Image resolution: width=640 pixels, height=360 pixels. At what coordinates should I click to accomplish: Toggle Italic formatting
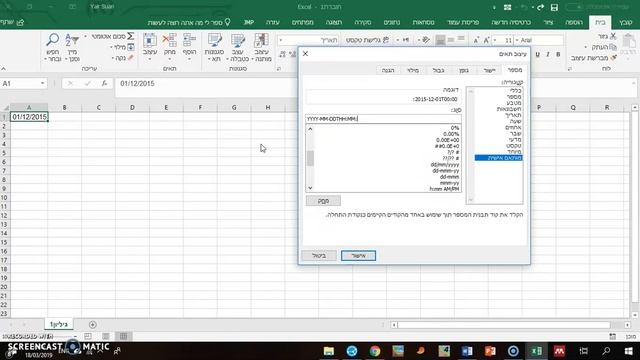point(548,54)
